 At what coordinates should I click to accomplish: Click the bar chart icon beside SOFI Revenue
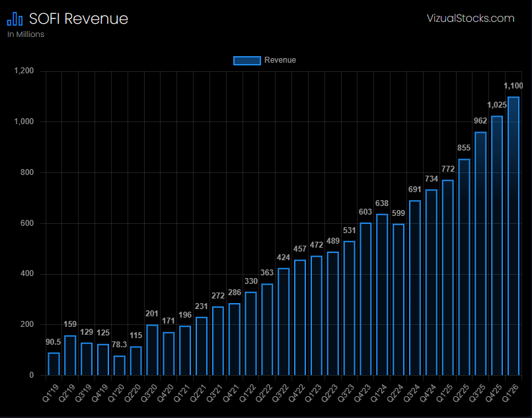15,18
